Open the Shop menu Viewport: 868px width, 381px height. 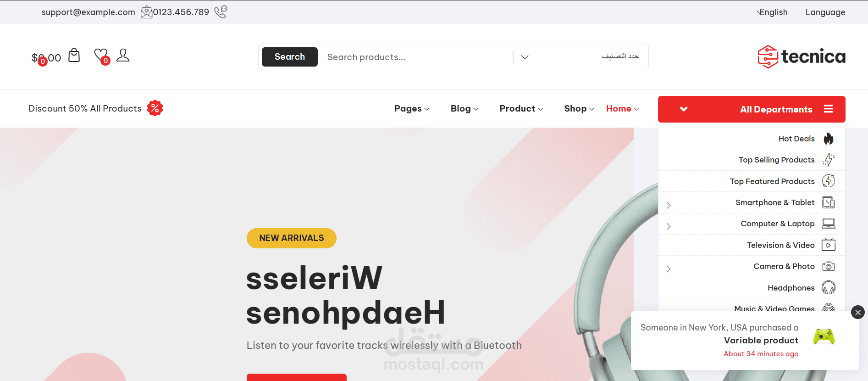click(579, 109)
